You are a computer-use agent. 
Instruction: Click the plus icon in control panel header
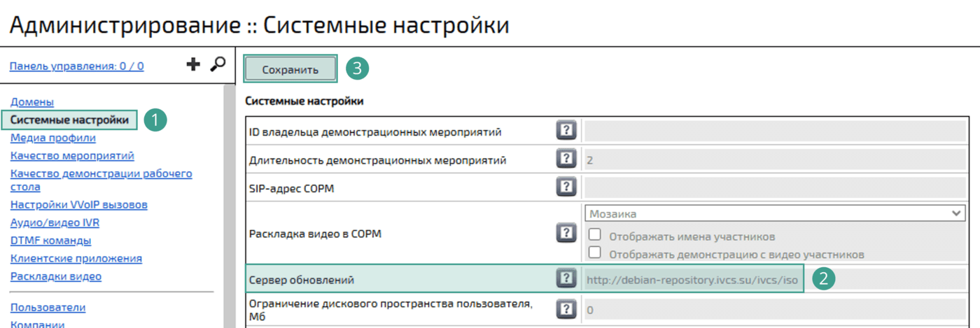[x=193, y=65]
